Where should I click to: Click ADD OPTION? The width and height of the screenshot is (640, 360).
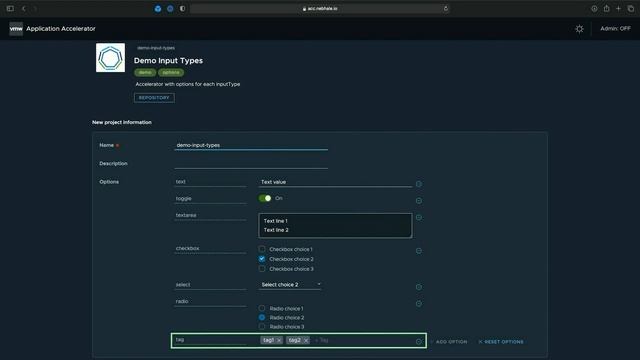tap(449, 342)
